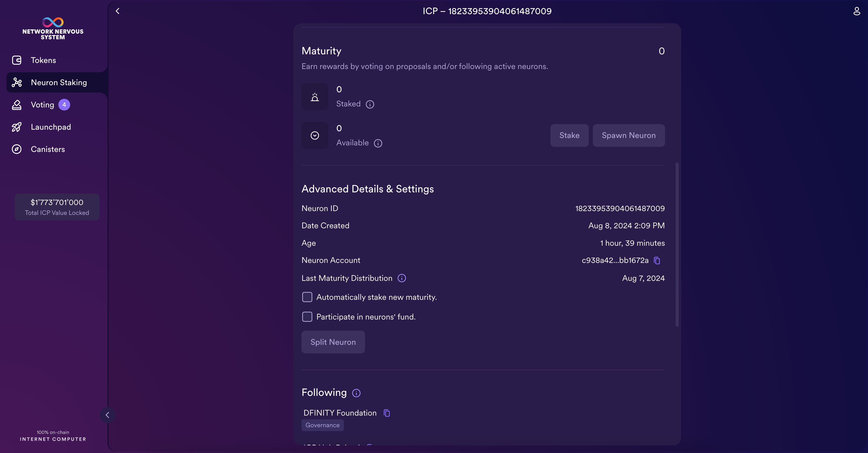The image size is (868, 453).
Task: Copy the Neuron Account address
Action: pos(657,260)
